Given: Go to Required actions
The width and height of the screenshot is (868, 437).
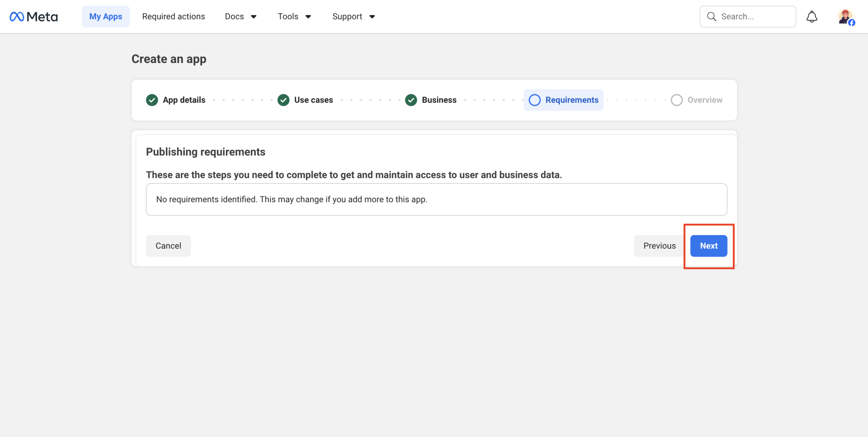Looking at the screenshot, I should tap(173, 16).
